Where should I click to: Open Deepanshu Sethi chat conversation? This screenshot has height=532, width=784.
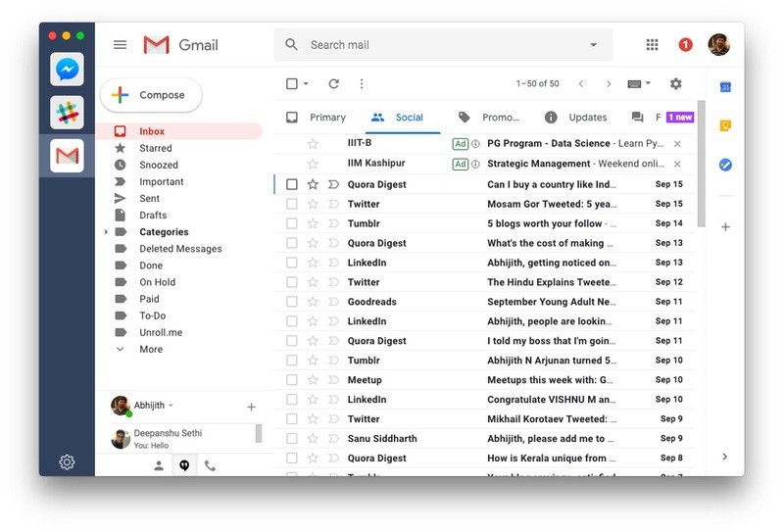(182, 439)
